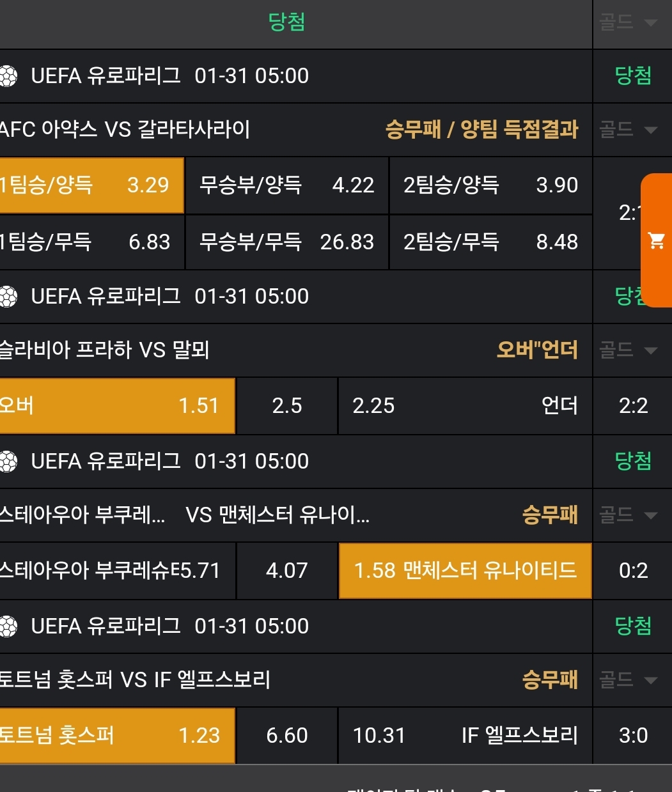Open the top header 골드 dropdown
This screenshot has height=792, width=672.
click(x=628, y=23)
